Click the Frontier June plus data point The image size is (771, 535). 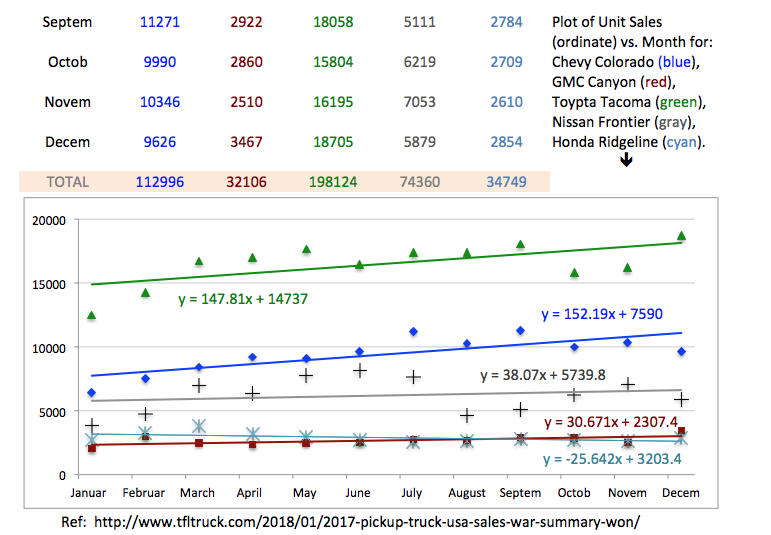(360, 370)
